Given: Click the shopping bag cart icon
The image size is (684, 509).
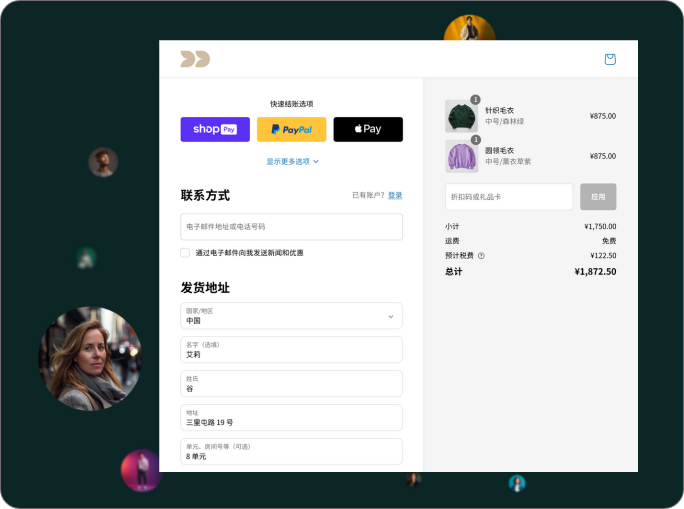Looking at the screenshot, I should click(610, 59).
